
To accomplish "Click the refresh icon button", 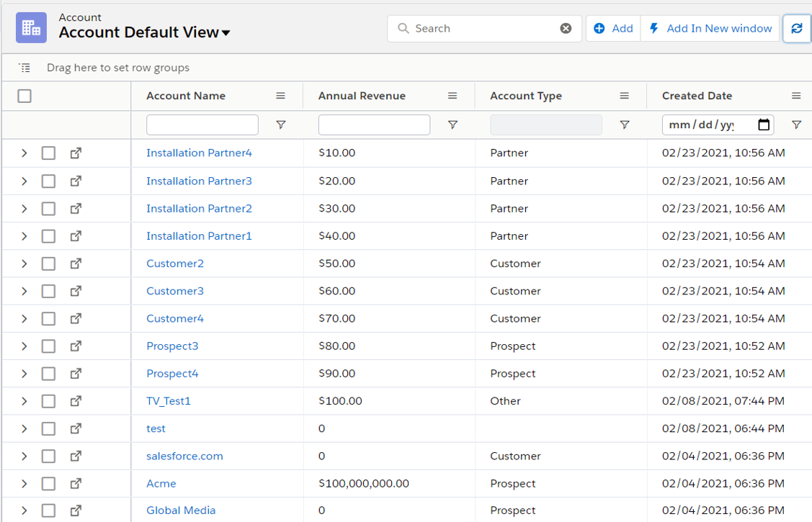I will coord(796,29).
